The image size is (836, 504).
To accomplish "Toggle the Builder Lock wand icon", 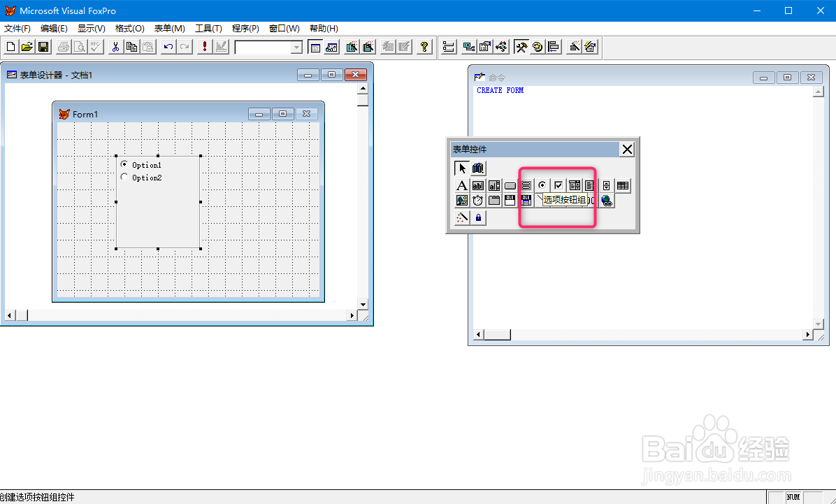I will (462, 217).
